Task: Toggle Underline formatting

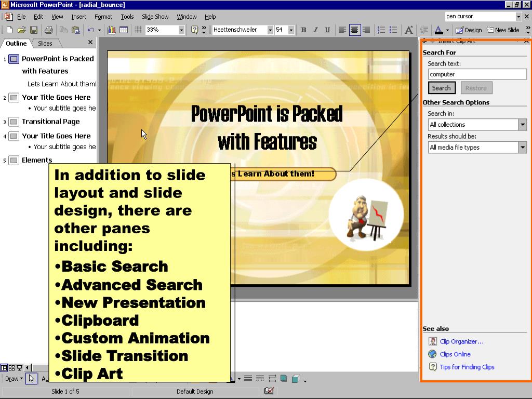Action: (x=327, y=30)
